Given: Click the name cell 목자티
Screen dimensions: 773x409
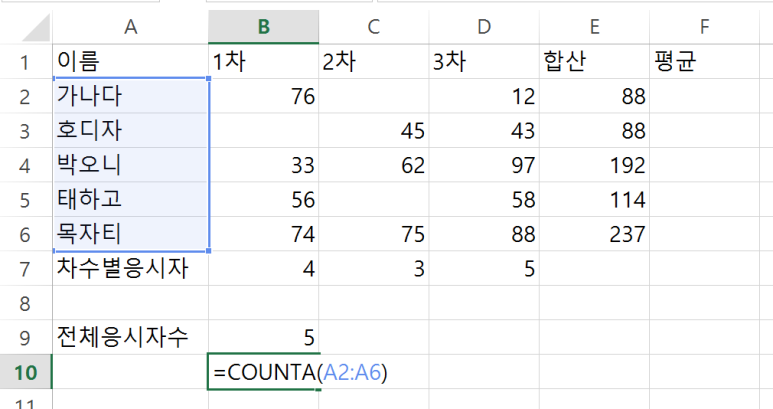Looking at the screenshot, I should pyautogui.click(x=130, y=234).
